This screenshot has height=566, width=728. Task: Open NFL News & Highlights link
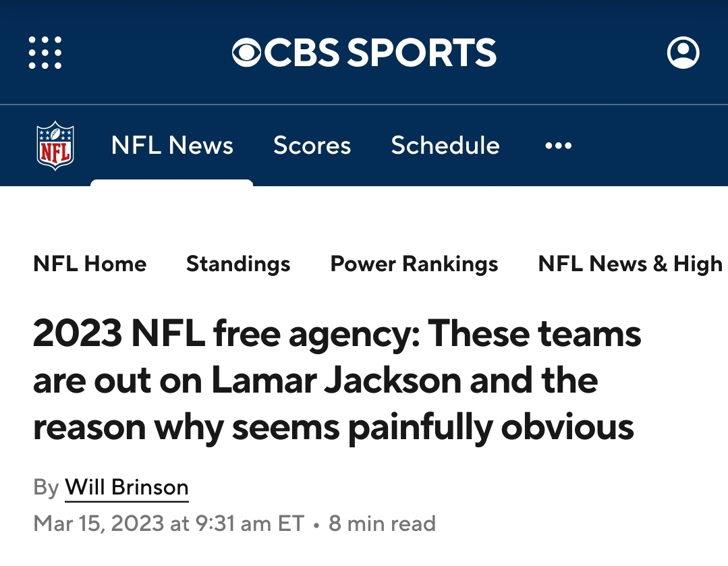tap(632, 264)
